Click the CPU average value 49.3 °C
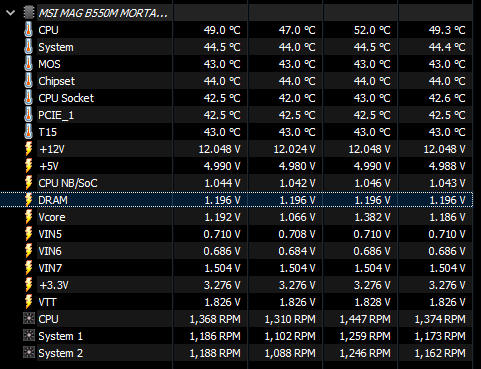481x369 pixels. click(x=447, y=30)
